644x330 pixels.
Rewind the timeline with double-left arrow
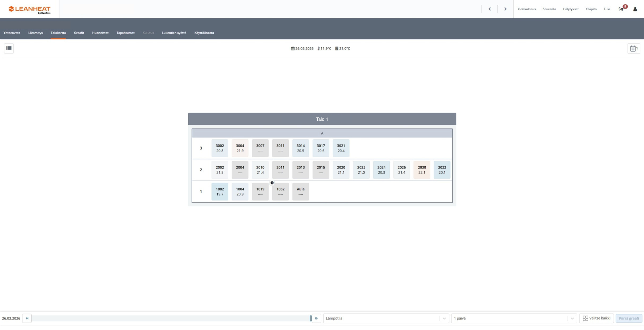27,318
